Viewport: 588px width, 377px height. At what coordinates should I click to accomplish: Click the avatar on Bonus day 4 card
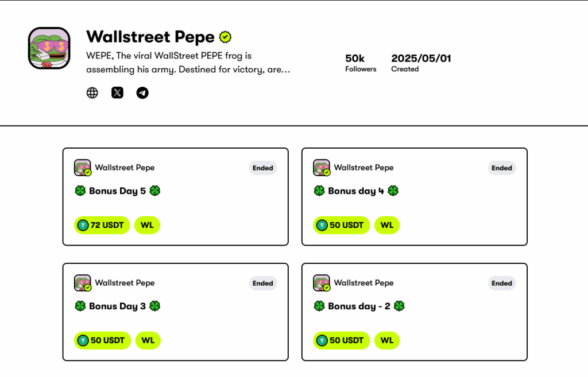tap(322, 168)
